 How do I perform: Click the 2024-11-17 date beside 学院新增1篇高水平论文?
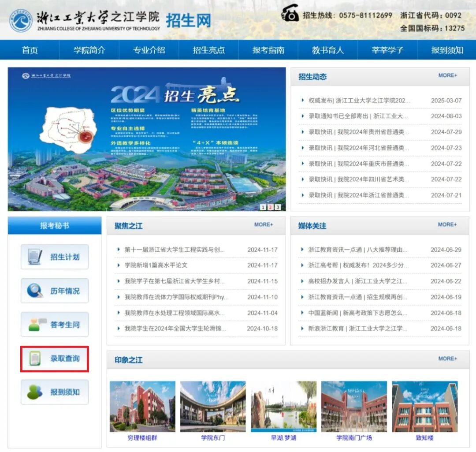[263, 265]
